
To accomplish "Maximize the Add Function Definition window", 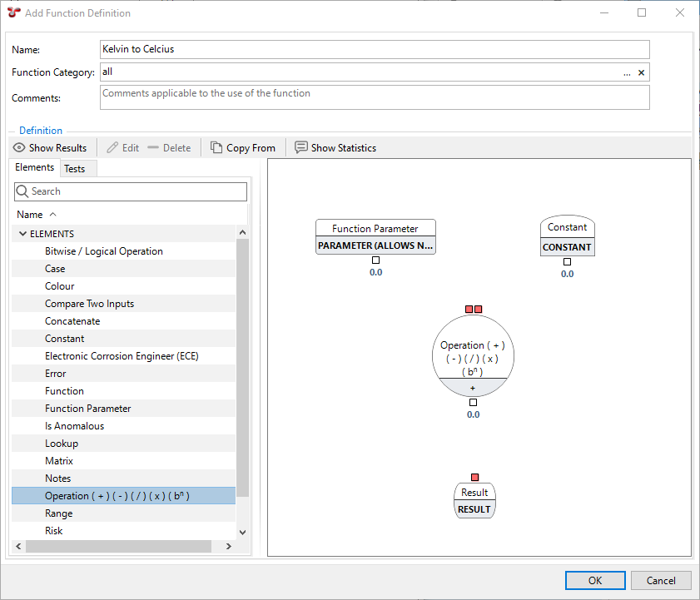I will click(642, 13).
